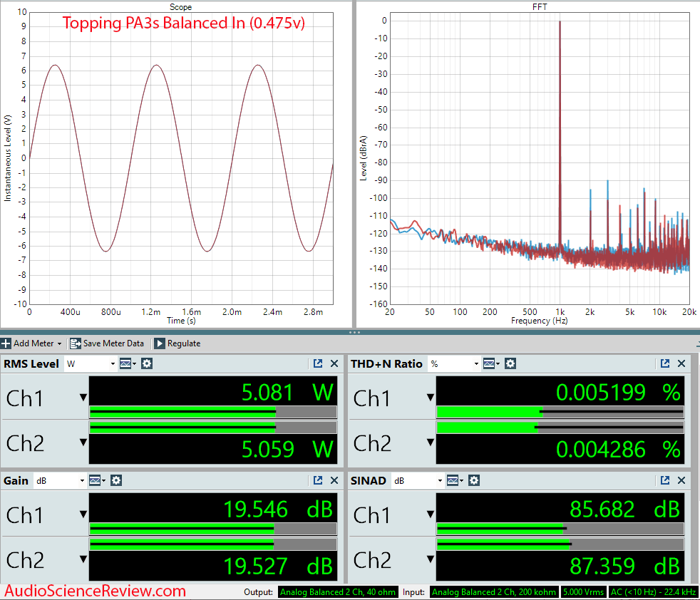Expand Gain Ch2 channel arrow
Screen dimensions: 700x600
pos(83,559)
